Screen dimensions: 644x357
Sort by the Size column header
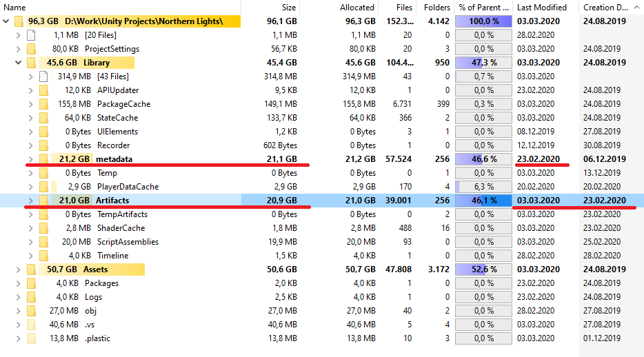289,8
